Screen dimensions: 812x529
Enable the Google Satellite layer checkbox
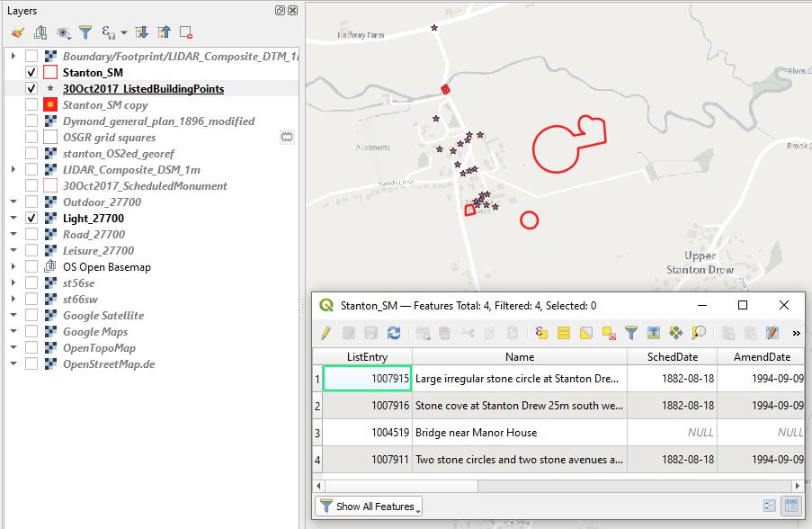tap(31, 316)
